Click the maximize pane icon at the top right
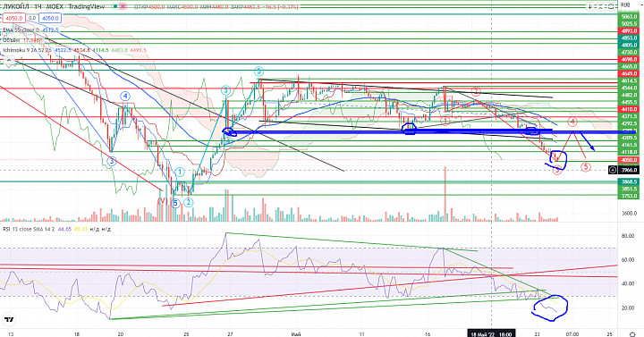Image resolution: width=644 pixels, height=337 pixels. coord(611,6)
